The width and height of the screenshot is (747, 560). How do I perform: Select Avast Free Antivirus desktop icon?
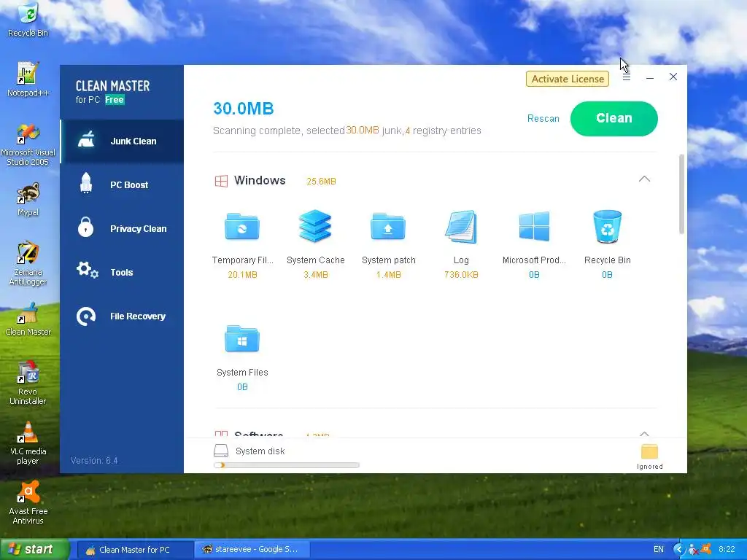28,503
